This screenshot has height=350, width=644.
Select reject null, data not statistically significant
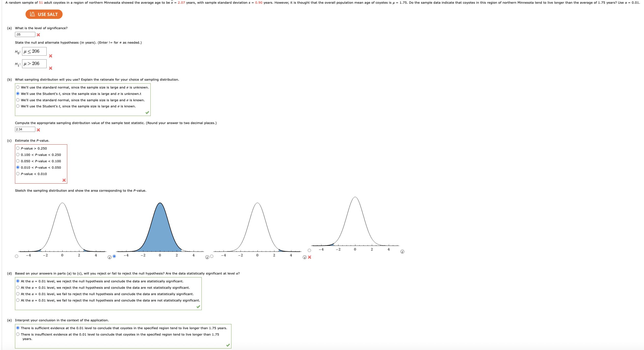click(18, 287)
